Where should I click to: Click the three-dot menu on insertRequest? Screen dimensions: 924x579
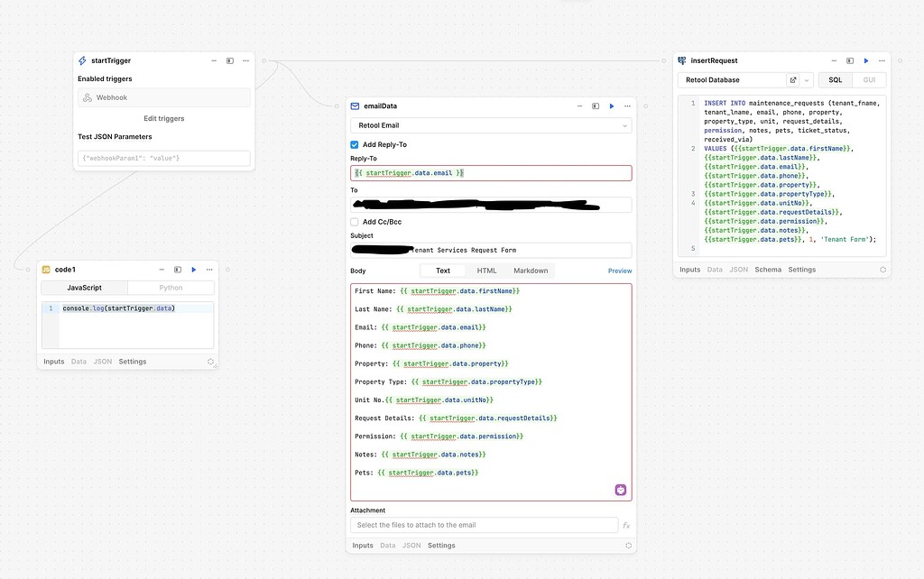(x=881, y=60)
